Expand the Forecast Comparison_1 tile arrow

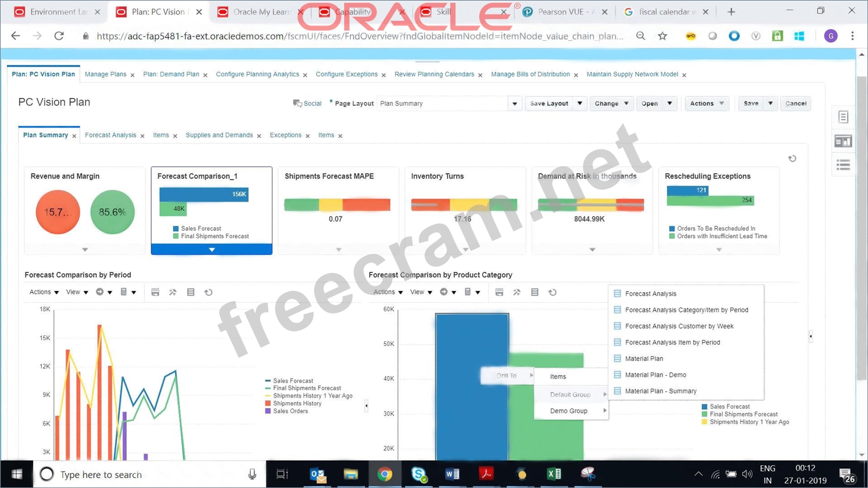[x=211, y=249]
